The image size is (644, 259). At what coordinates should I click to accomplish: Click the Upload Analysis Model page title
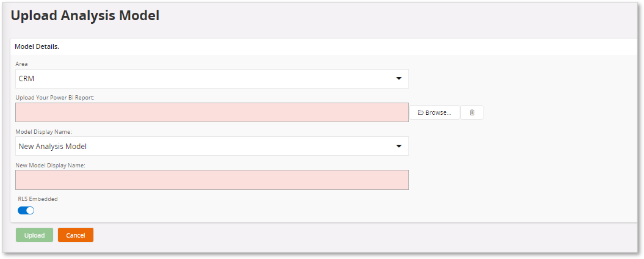click(x=85, y=16)
